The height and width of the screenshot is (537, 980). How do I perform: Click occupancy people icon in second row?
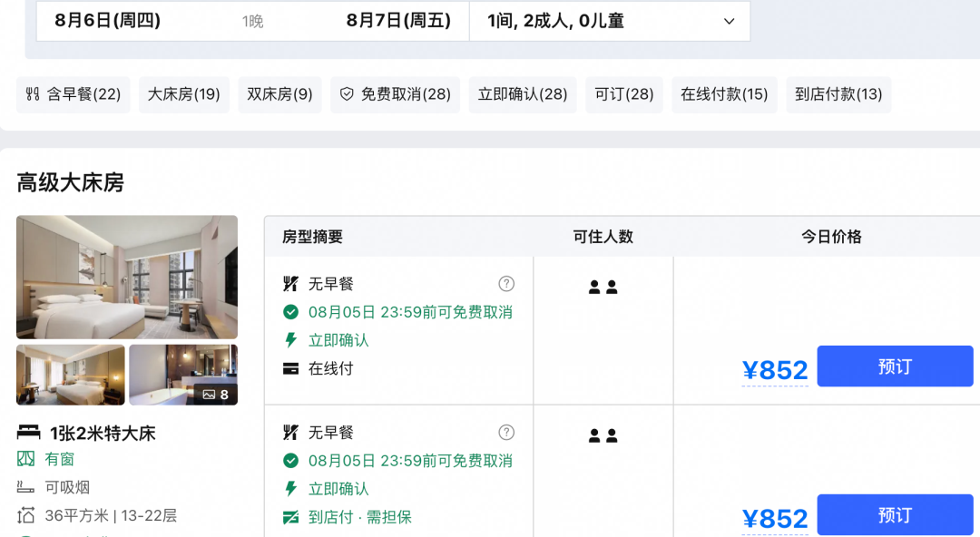603,435
